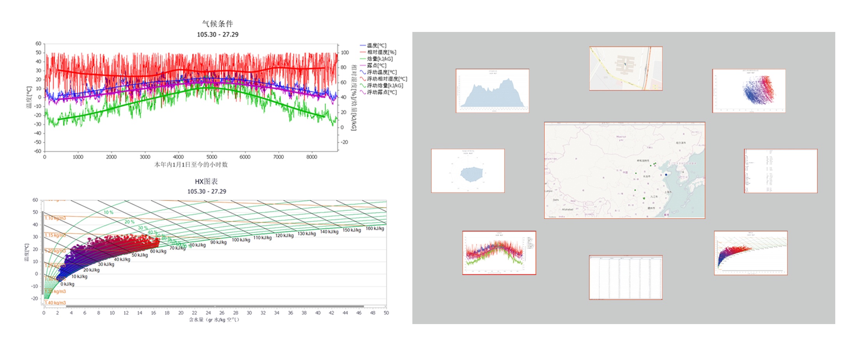Toggle the 浮动温度[°C] legend entry
The width and height of the screenshot is (868, 349).
click(378, 72)
